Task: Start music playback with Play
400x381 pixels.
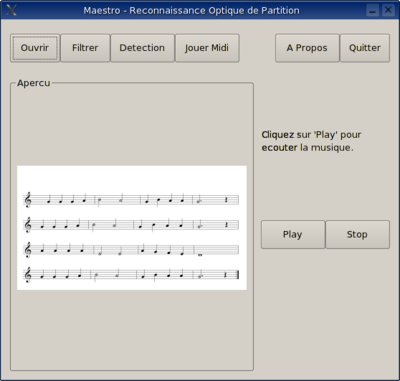Action: (293, 234)
